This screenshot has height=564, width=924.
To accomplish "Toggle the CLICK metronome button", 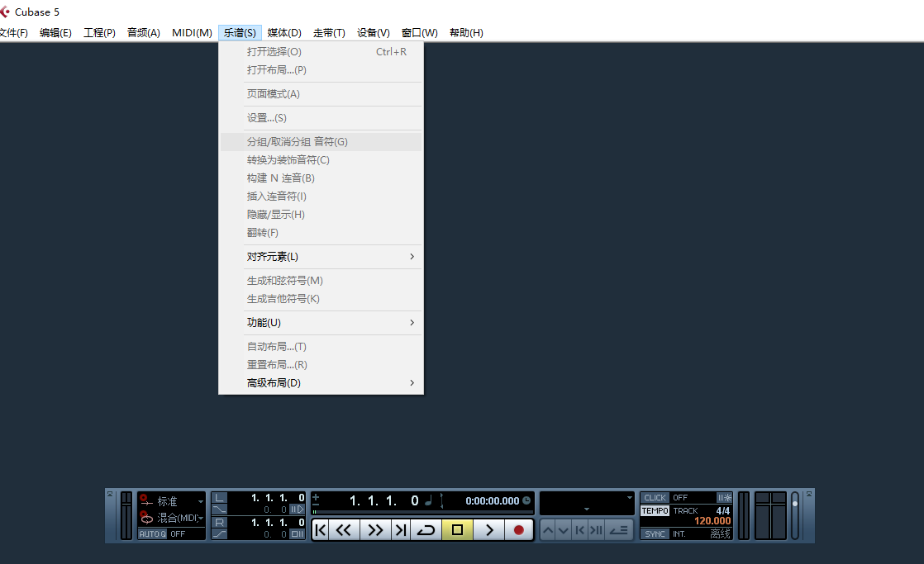I will click(655, 497).
